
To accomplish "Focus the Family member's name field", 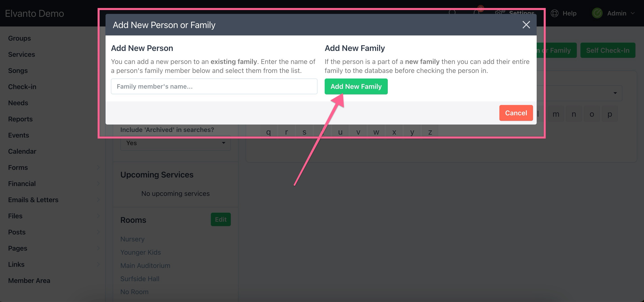I will pos(214,86).
